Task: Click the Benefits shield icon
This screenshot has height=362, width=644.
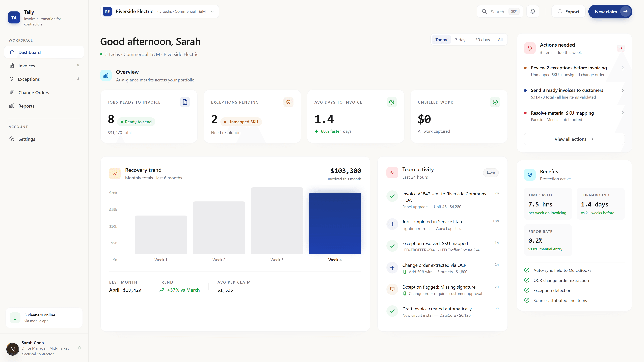Action: tap(530, 175)
